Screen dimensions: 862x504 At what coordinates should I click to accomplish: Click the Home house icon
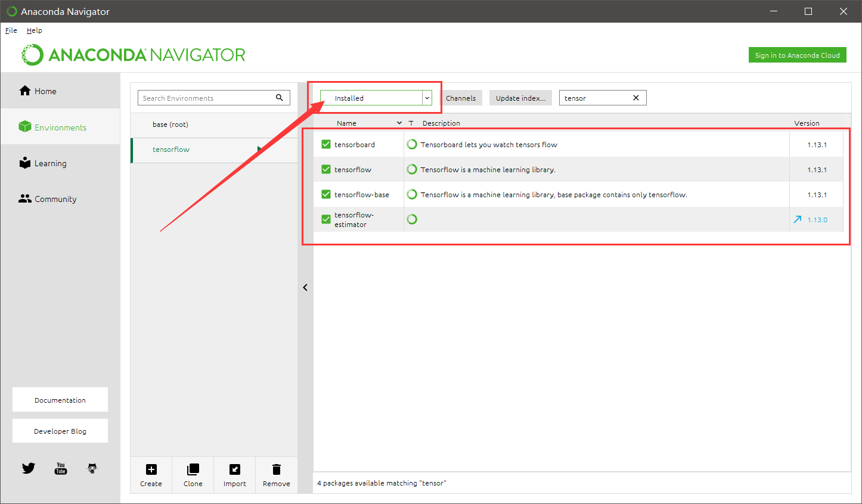(x=25, y=91)
